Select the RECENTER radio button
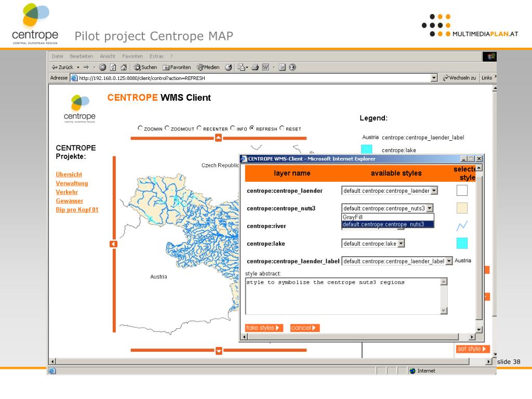Image resolution: width=532 pixels, height=399 pixels. [x=199, y=128]
